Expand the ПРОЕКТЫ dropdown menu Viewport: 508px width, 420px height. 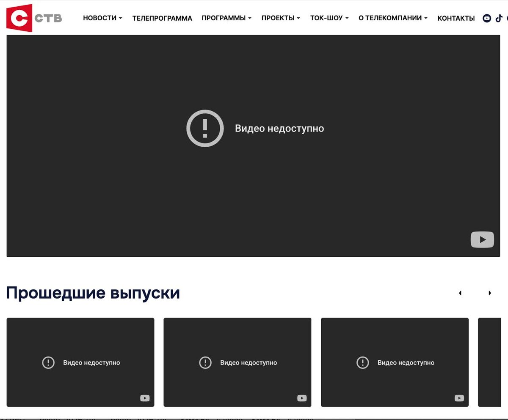pos(281,18)
